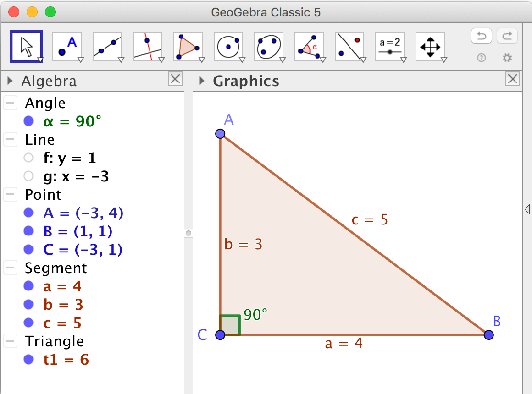Open the Point tool dropdown arrow
Screen dimensions: 532x394
[x=81, y=60]
